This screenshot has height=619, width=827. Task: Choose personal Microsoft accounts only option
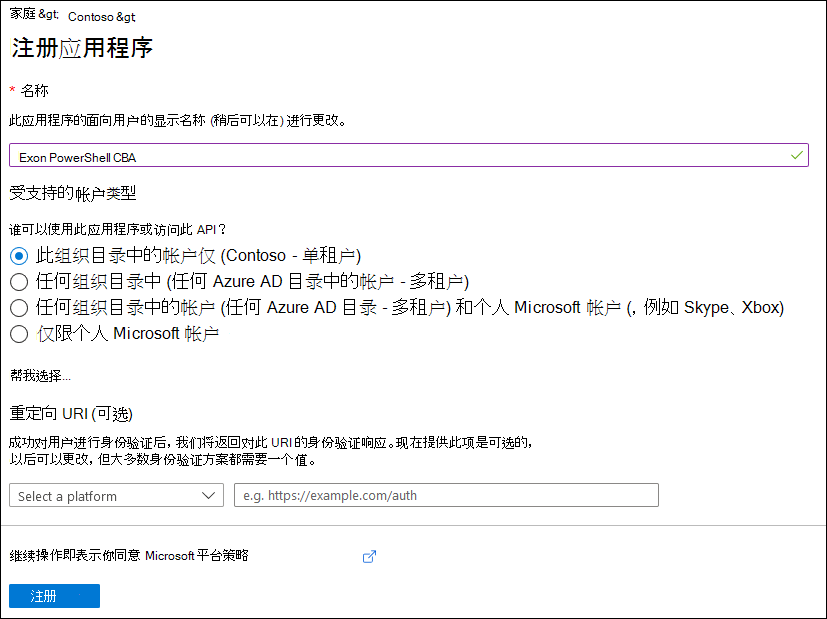click(19, 334)
